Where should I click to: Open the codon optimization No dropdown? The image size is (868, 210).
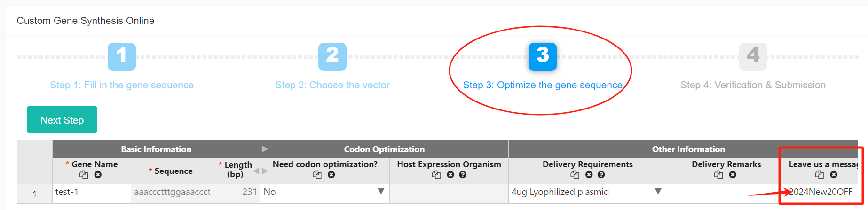(x=381, y=192)
